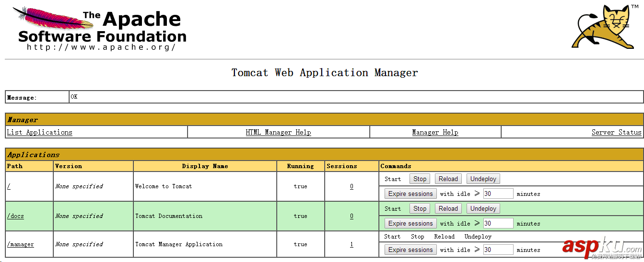View the Server Status page

(616, 132)
